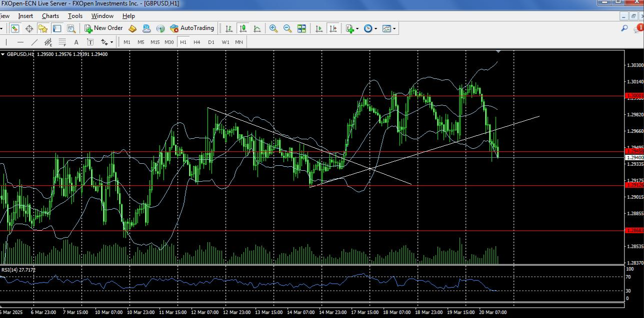Expand the Periods dropdown arrow
Image resolution: width=644 pixels, height=318 pixels.
pyautogui.click(x=375, y=28)
